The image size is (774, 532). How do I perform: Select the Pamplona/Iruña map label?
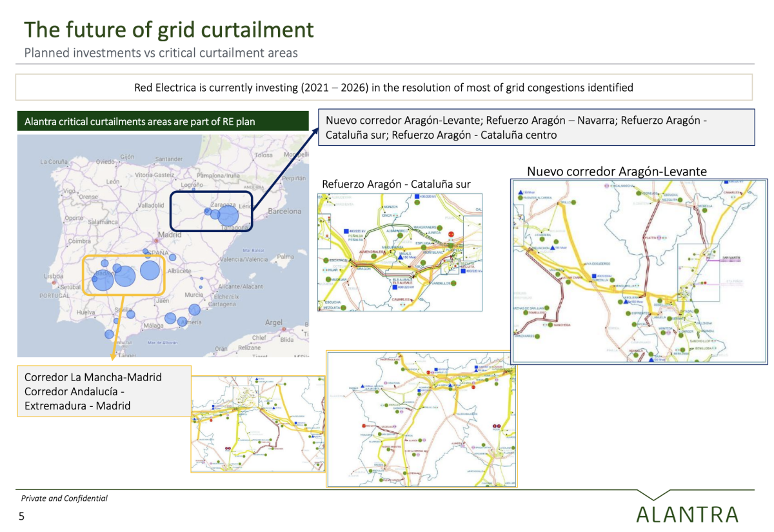pyautogui.click(x=218, y=175)
